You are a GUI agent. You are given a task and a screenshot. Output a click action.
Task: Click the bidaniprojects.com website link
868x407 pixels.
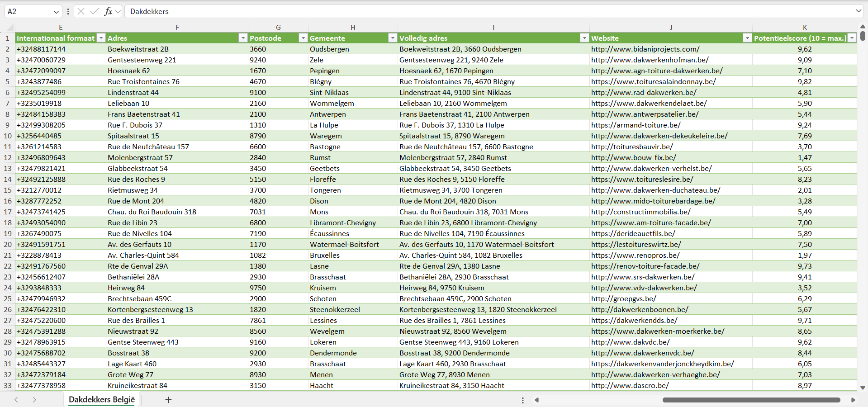click(645, 49)
